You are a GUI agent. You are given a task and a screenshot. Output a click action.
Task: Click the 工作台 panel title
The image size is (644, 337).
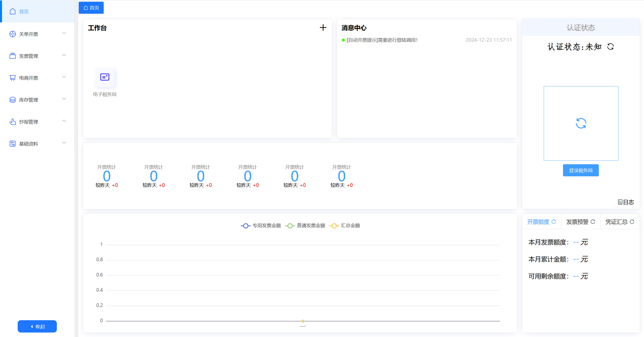(x=97, y=28)
